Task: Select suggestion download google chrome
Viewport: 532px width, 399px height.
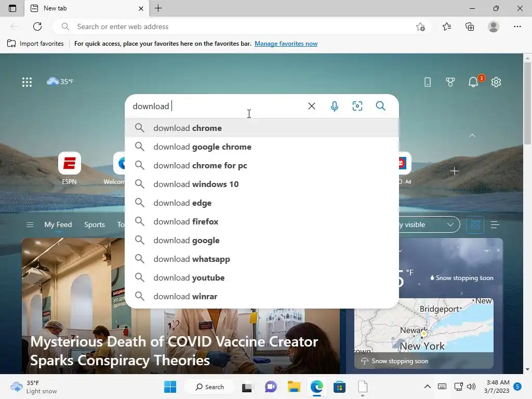Action: (262, 147)
